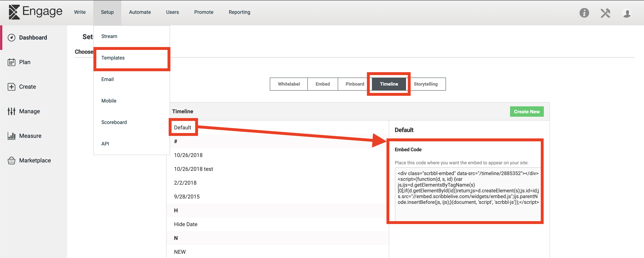Open the info help icon

[x=584, y=13]
